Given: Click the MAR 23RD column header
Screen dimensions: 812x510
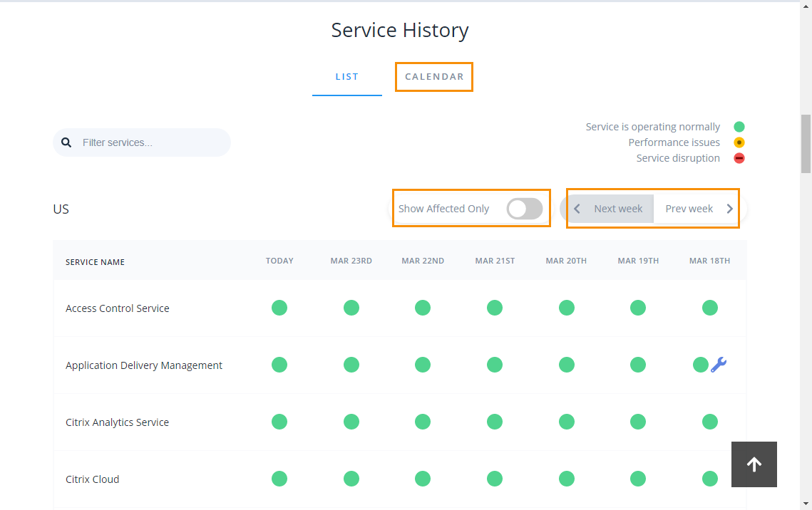Looking at the screenshot, I should click(x=351, y=261).
